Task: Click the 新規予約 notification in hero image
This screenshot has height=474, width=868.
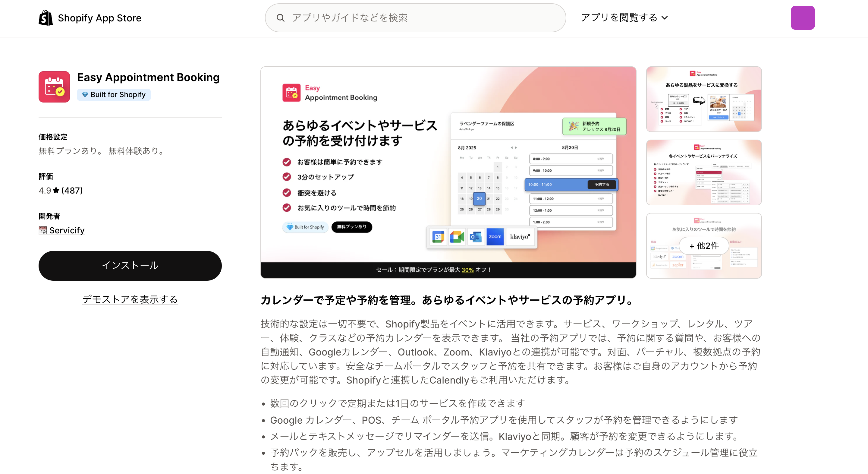Action: pyautogui.click(x=594, y=126)
